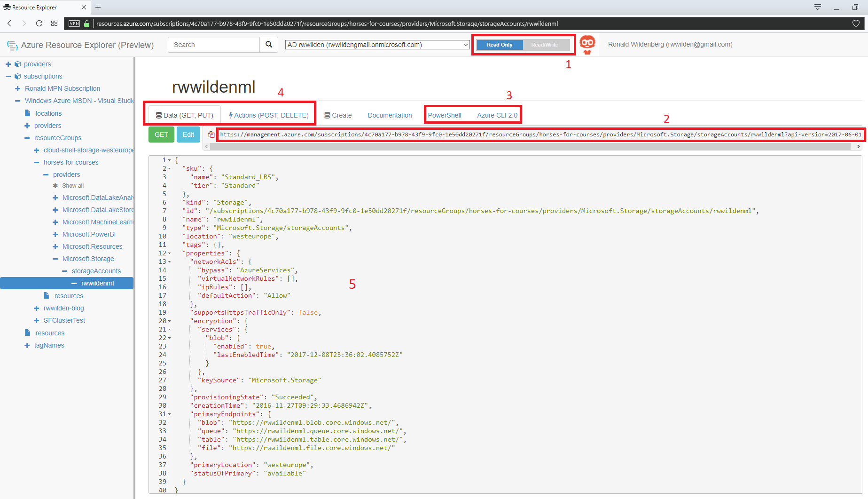Click the blue Edit button
Image resolution: width=868 pixels, height=499 pixels.
coord(188,135)
